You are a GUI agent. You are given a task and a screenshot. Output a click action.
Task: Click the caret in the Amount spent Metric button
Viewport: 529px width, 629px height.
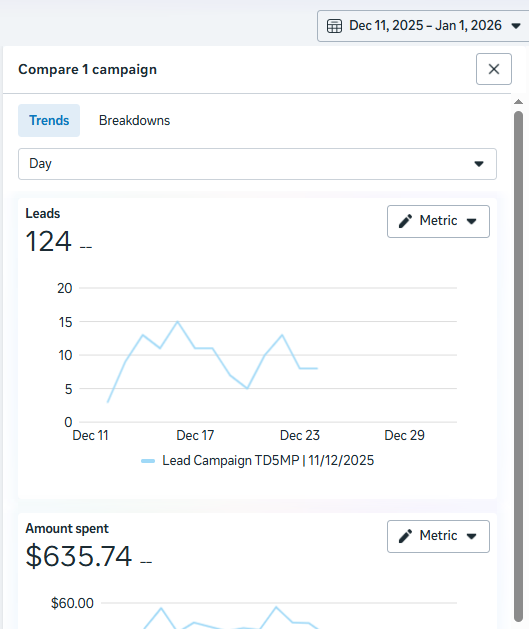coord(472,536)
